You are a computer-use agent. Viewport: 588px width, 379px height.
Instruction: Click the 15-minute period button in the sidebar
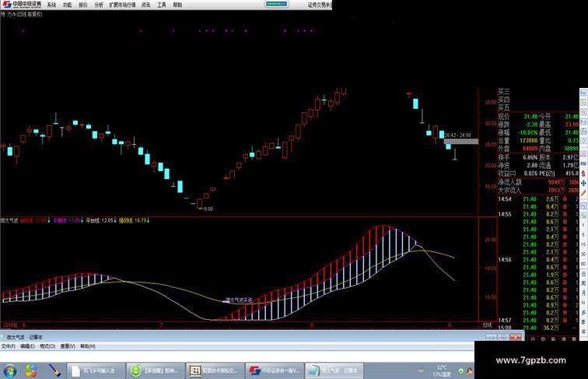click(583, 244)
